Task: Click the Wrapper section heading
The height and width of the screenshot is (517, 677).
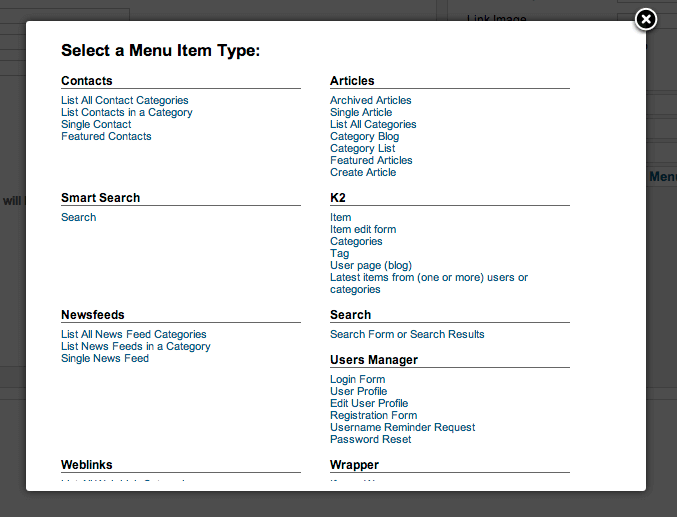Action: (354, 465)
